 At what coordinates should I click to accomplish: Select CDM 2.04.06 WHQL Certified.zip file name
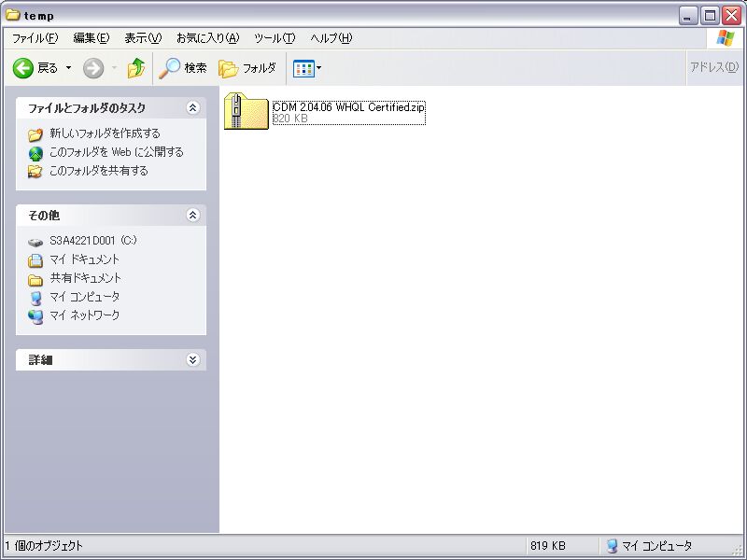(348, 107)
